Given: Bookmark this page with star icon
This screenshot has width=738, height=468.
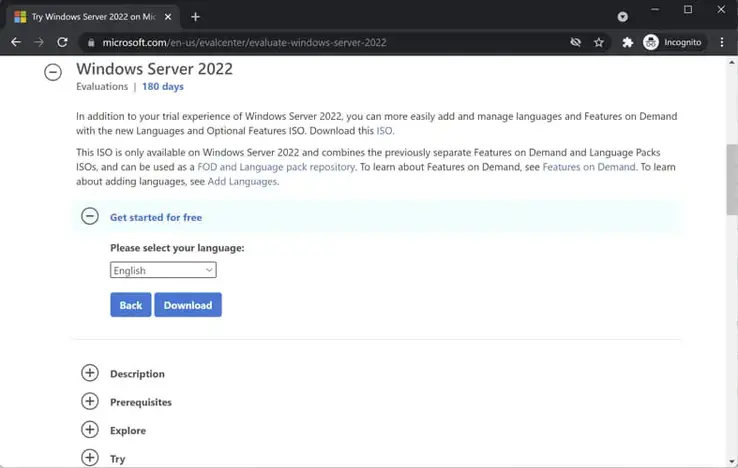Looking at the screenshot, I should pyautogui.click(x=599, y=42).
